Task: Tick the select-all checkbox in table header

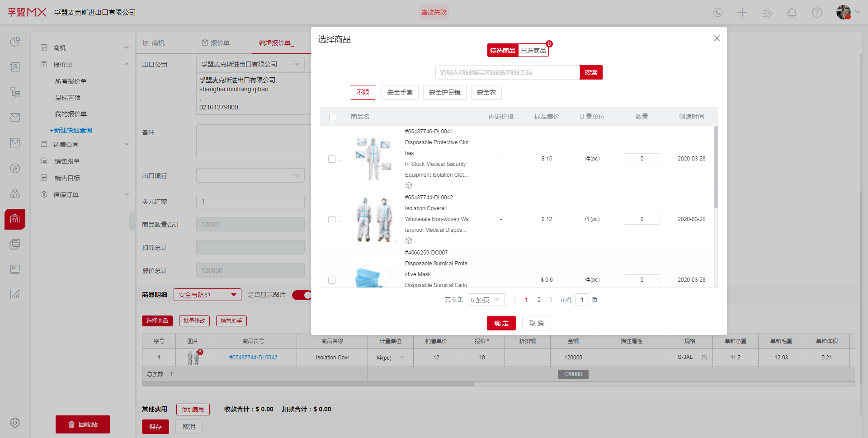Action: click(333, 118)
